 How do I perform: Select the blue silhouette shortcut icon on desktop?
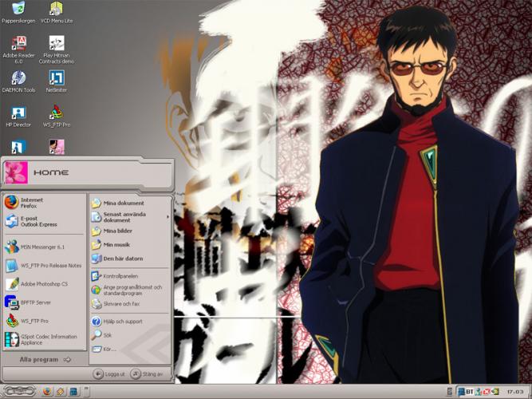[x=18, y=147]
